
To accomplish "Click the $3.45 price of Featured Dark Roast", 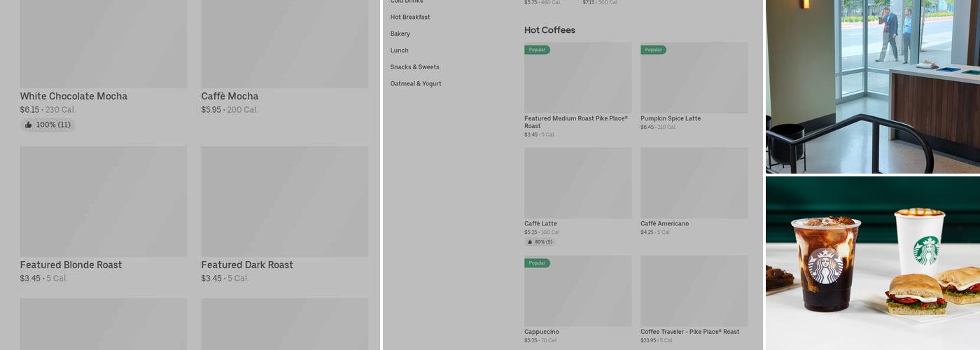I will pyautogui.click(x=211, y=279).
